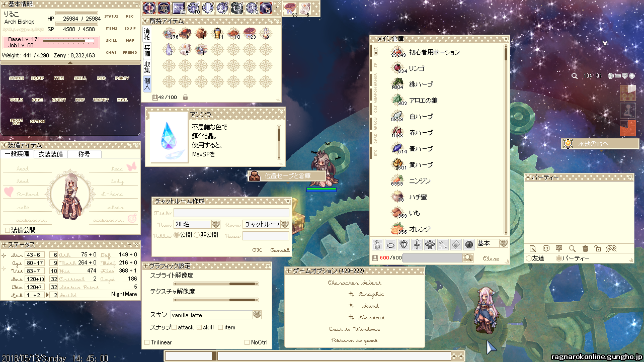Select the 友達 radio button
Image resolution: width=644 pixels, height=362 pixels.
[x=528, y=258]
